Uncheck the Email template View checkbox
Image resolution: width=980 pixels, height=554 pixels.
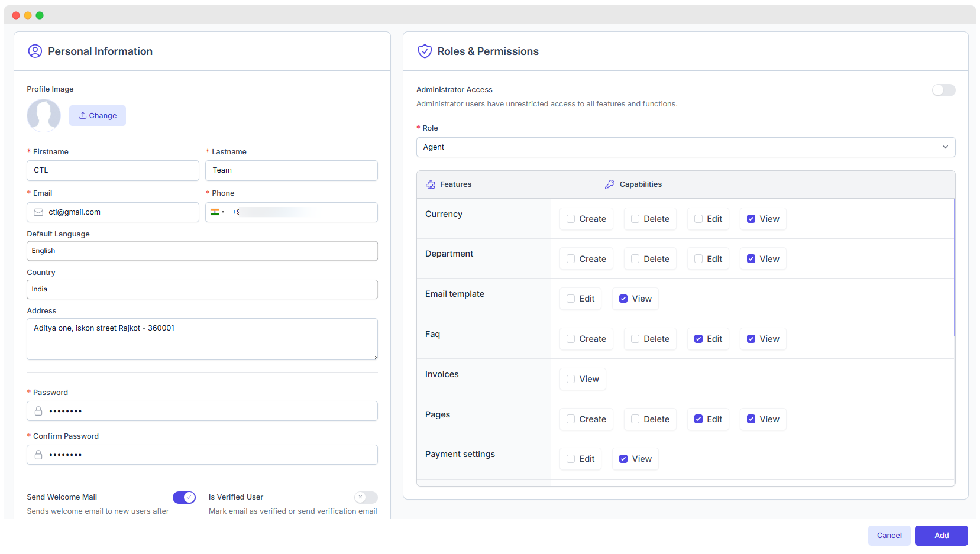click(x=623, y=299)
